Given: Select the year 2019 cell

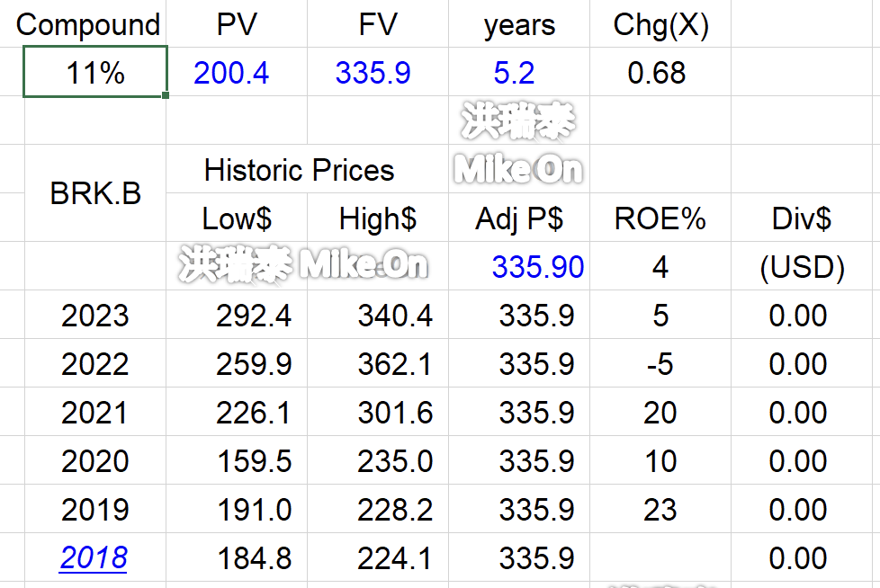Looking at the screenshot, I should click(94, 510).
